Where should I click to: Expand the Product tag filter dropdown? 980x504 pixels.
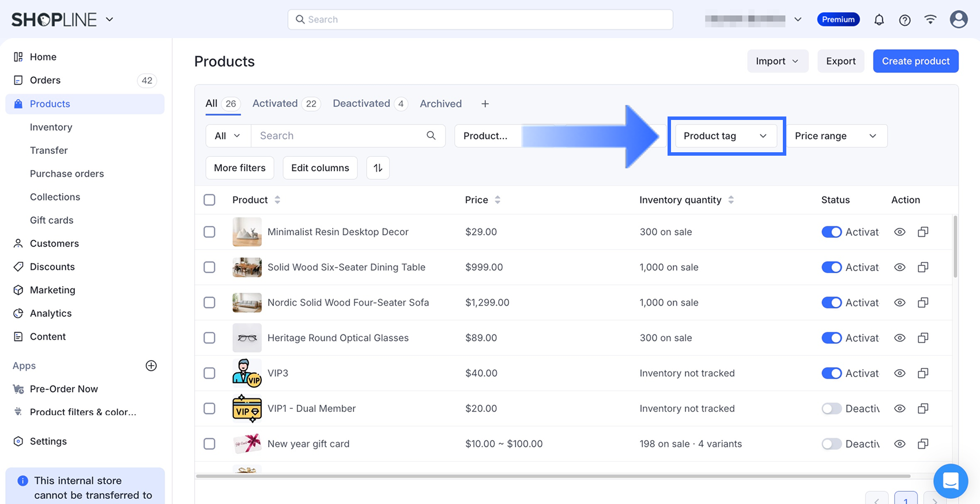click(x=725, y=136)
